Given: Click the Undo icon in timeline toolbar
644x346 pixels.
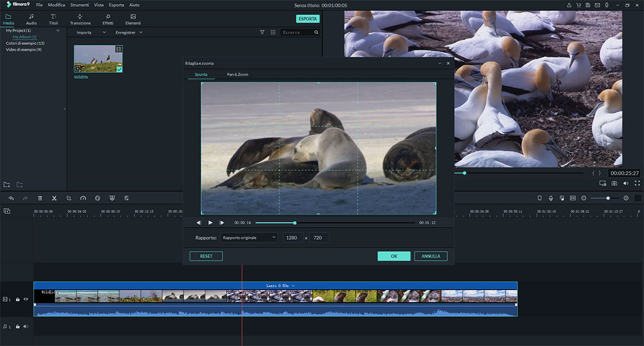Looking at the screenshot, I should coord(11,198).
